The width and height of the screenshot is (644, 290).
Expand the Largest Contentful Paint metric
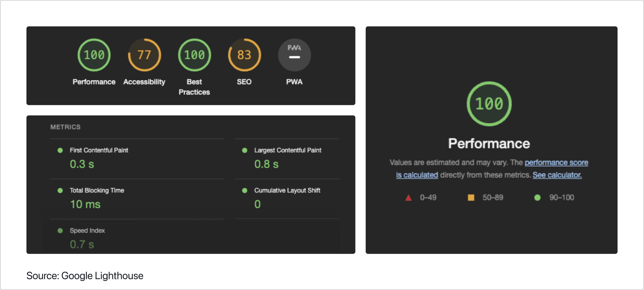(287, 159)
